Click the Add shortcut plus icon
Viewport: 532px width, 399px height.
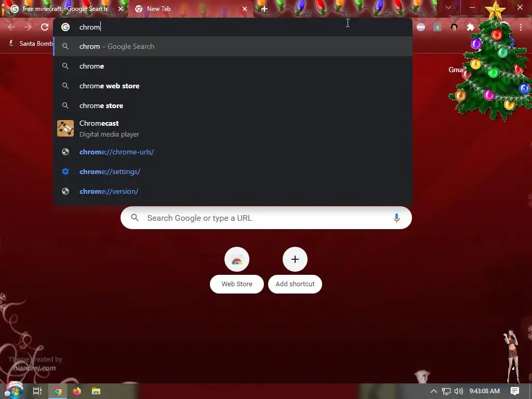pos(295,259)
